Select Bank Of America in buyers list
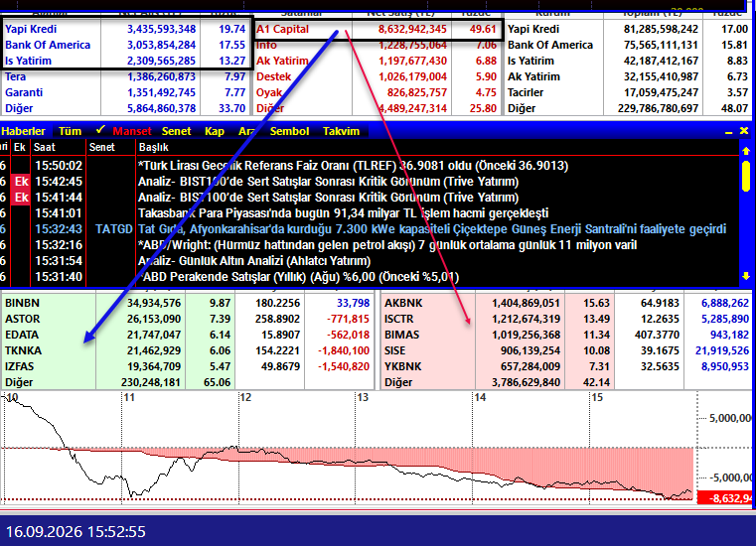Image resolution: width=756 pixels, height=546 pixels. (48, 45)
